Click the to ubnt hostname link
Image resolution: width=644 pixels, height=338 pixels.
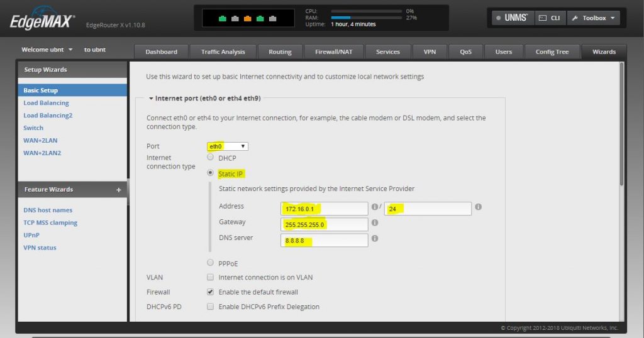pyautogui.click(x=95, y=50)
